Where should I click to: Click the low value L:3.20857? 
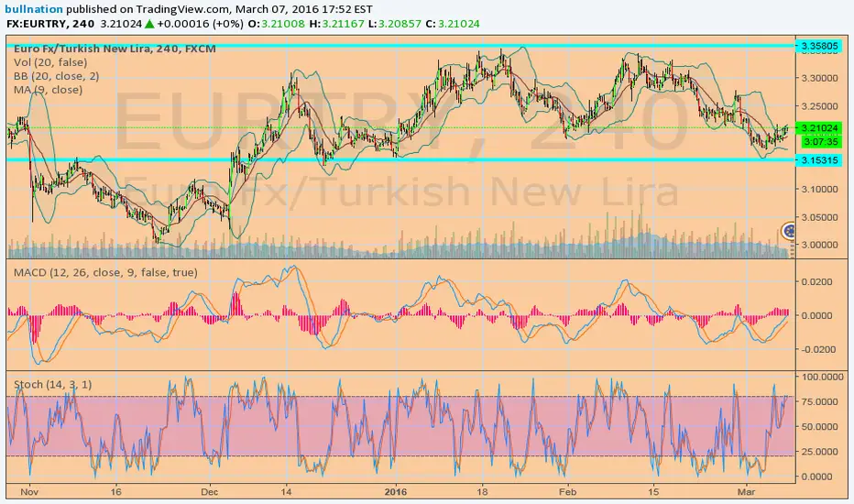point(394,24)
